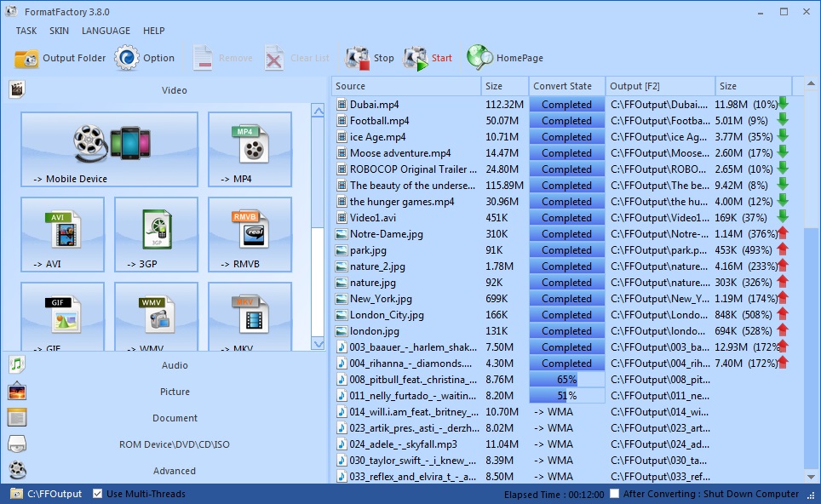Choose the AVI conversion tile
This screenshot has width=821, height=504.
62,234
